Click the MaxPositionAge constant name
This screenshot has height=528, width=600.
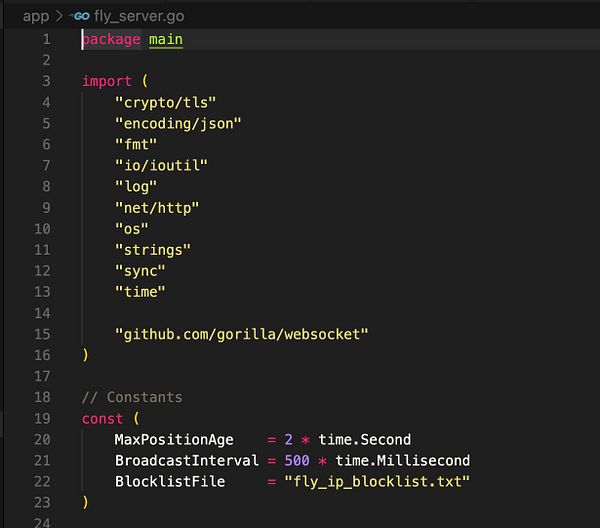174,440
